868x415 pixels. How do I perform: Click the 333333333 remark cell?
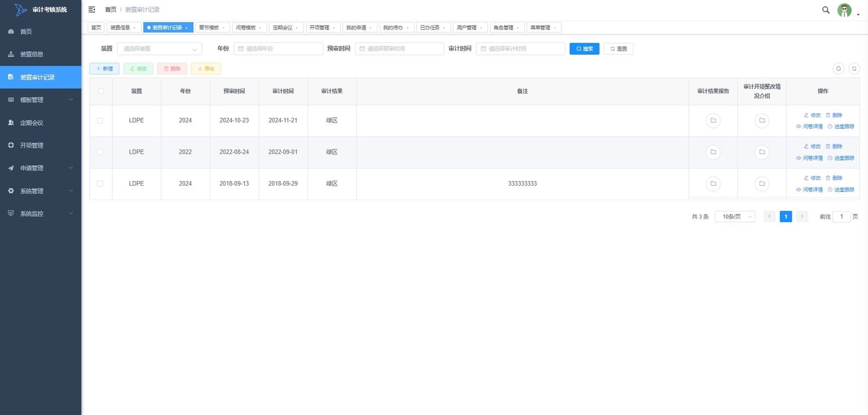point(522,184)
